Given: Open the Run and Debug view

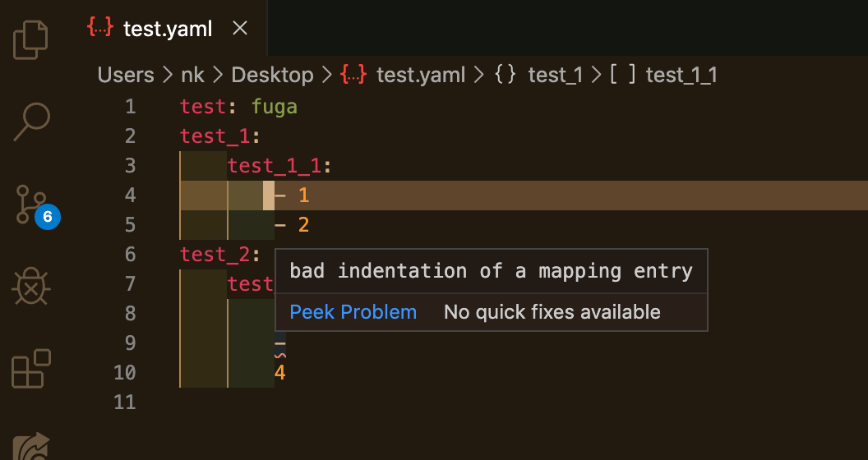Looking at the screenshot, I should pyautogui.click(x=31, y=287).
